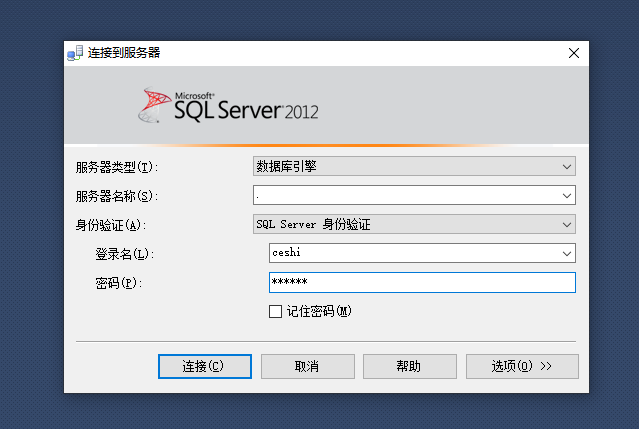This screenshot has width=639, height=429.
Task: Click the 连接(C) connect button
Action: (205, 366)
